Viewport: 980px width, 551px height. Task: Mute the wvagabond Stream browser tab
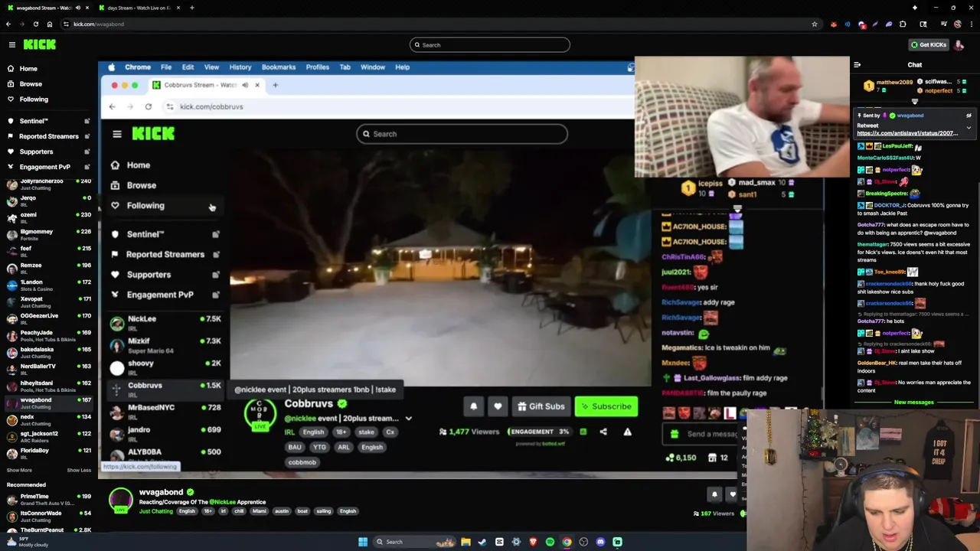(x=77, y=8)
